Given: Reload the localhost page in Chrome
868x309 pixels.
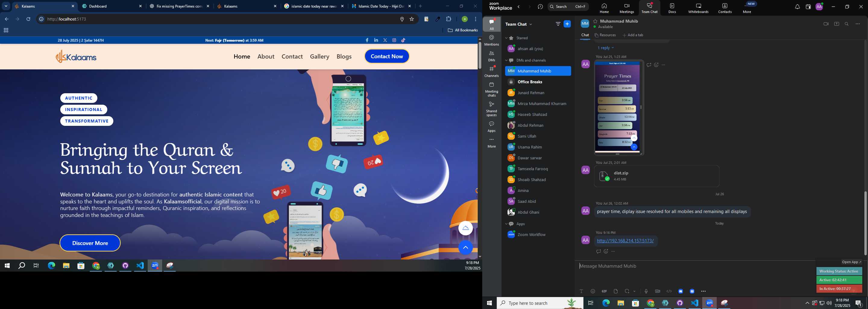Looking at the screenshot, I should click(x=29, y=19).
